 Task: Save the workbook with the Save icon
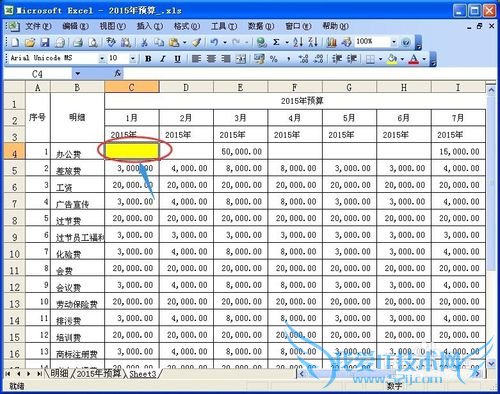[x=45, y=42]
